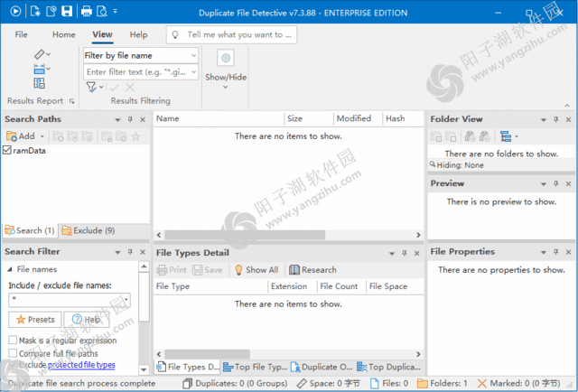This screenshot has width=578, height=392.
Task: Open the Help ribbon tab
Action: pos(138,34)
